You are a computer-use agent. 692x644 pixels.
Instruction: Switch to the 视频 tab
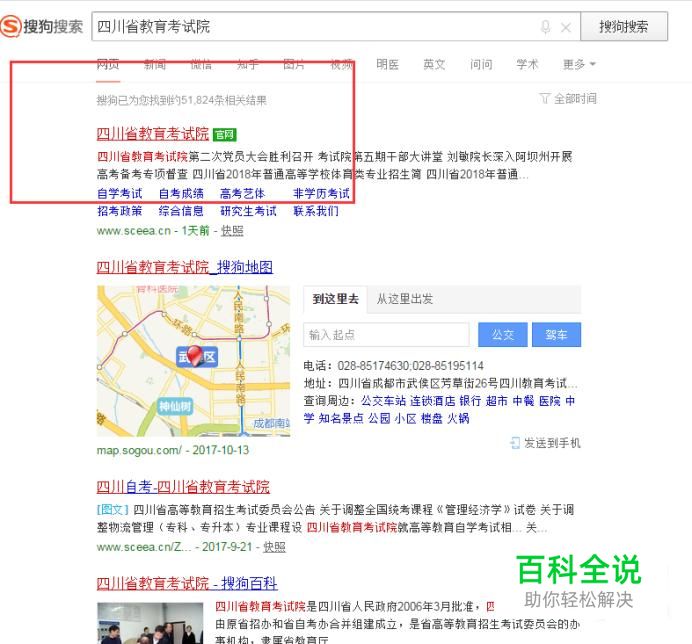tap(341, 64)
